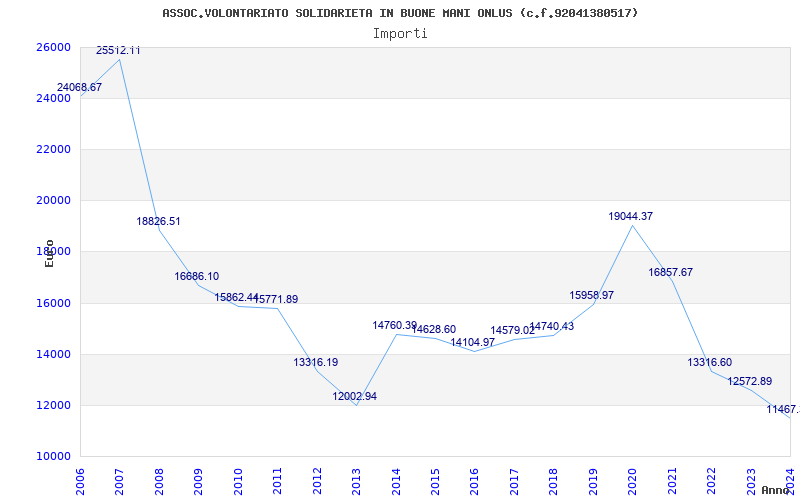The width and height of the screenshot is (800, 500).
Task: Click the 16686.10 value label
Action: pyautogui.click(x=196, y=276)
